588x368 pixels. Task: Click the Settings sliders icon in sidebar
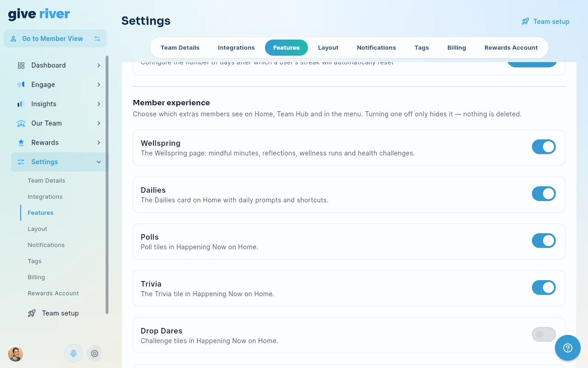click(21, 162)
